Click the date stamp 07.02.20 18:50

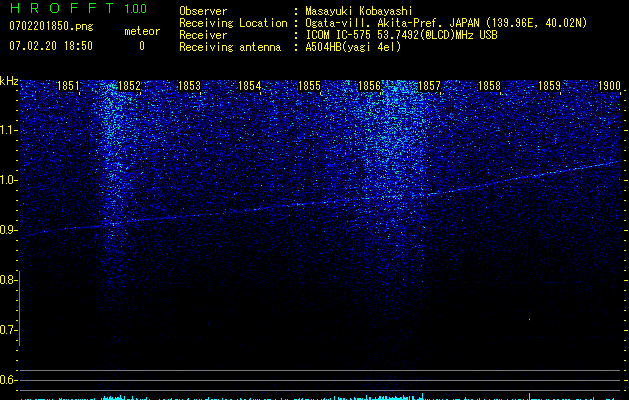click(x=51, y=46)
